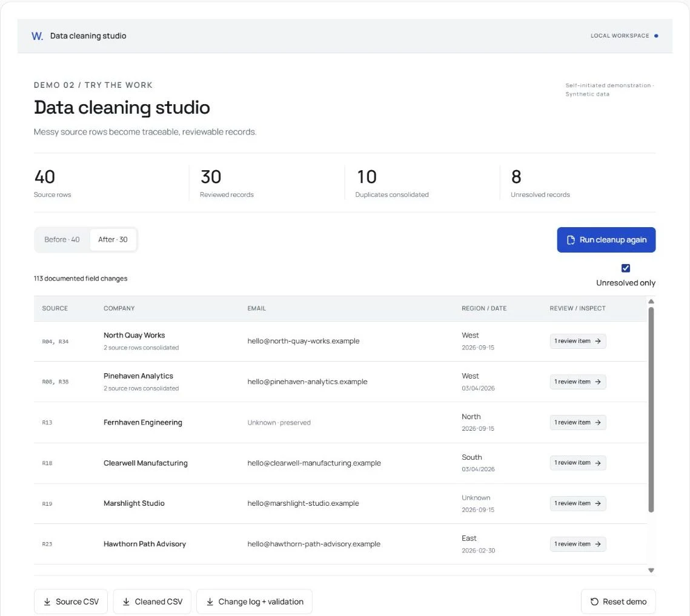Open review item for Marshlight Studio
Screen dimensions: 690x616
[x=578, y=503]
